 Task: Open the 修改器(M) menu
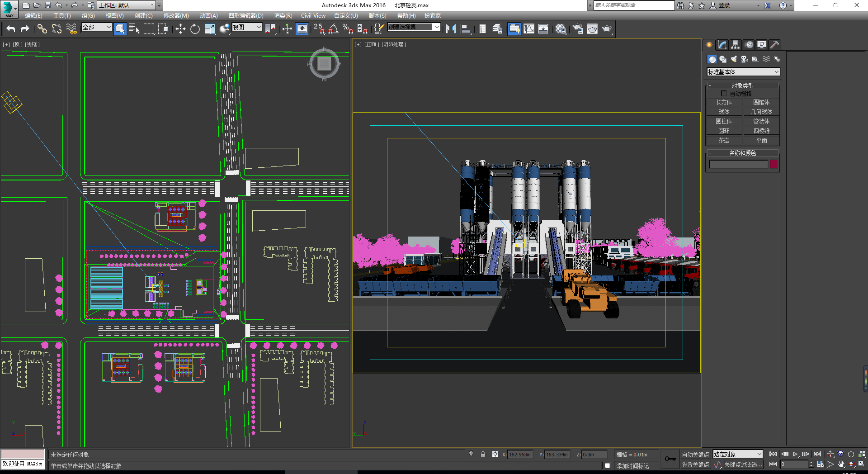tap(176, 16)
